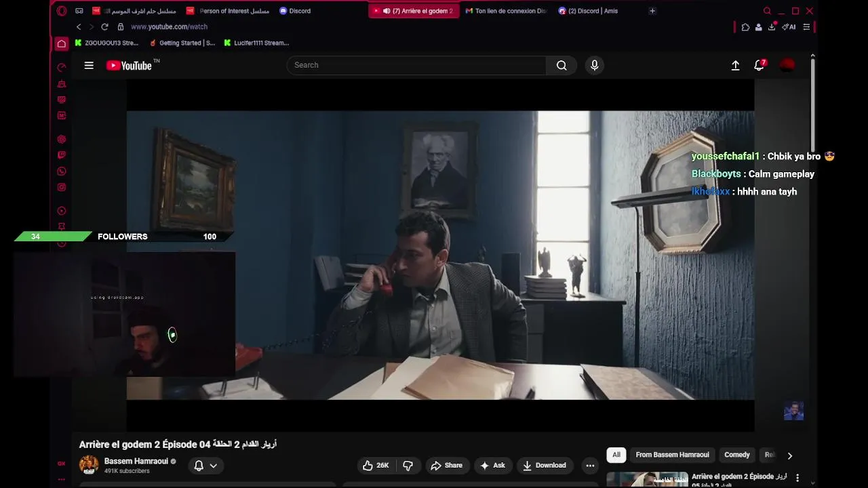Open YouTube notifications bell

tap(759, 65)
